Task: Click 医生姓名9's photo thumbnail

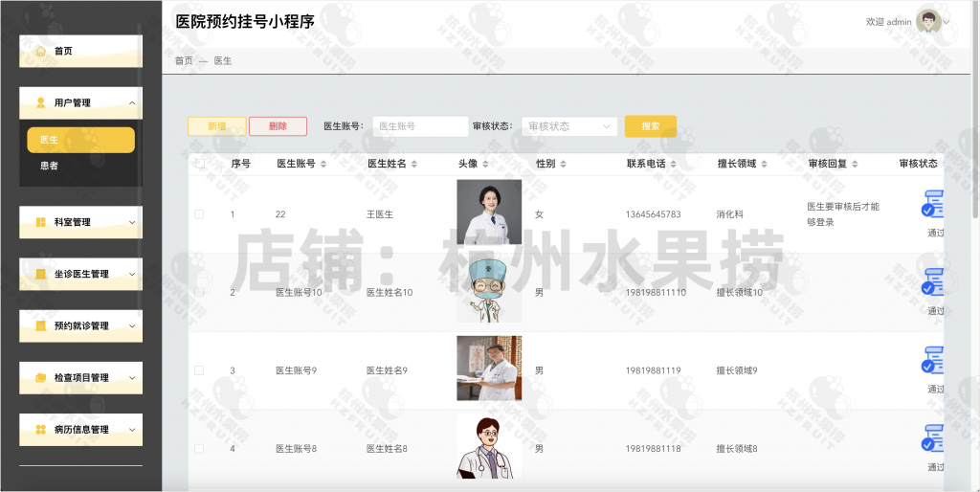Action: (x=489, y=369)
